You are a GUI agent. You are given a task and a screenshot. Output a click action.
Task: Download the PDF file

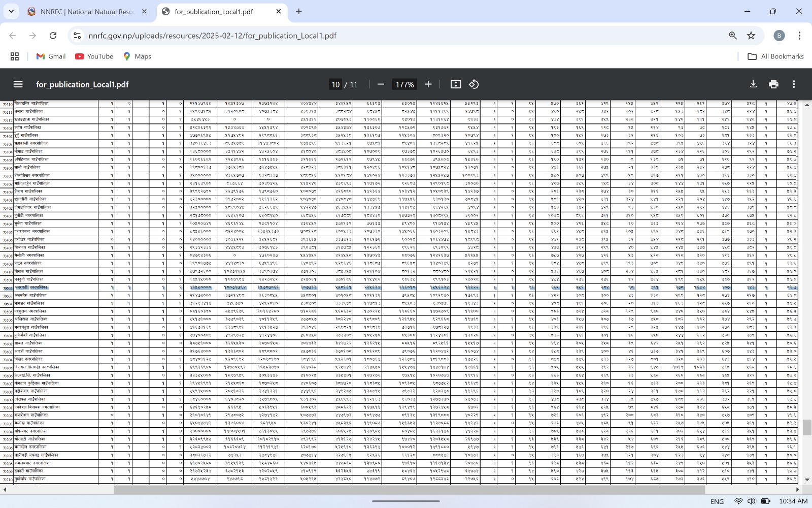[753, 84]
